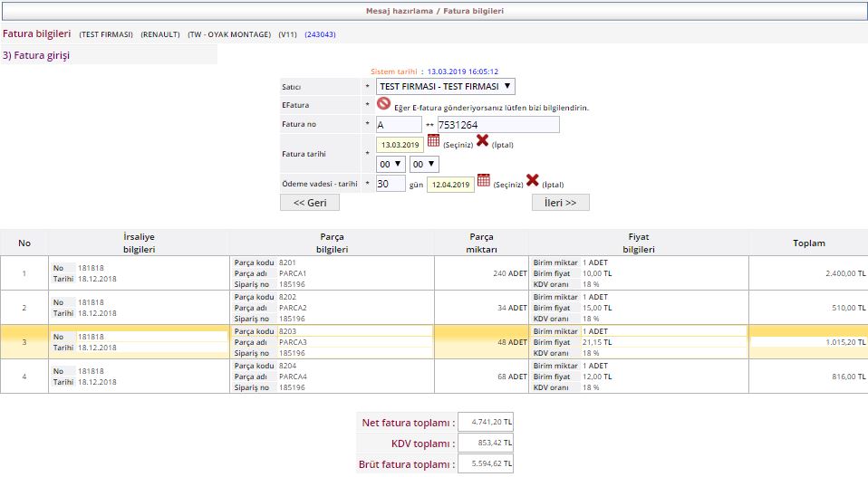Go back with the Geri button

coord(310,203)
